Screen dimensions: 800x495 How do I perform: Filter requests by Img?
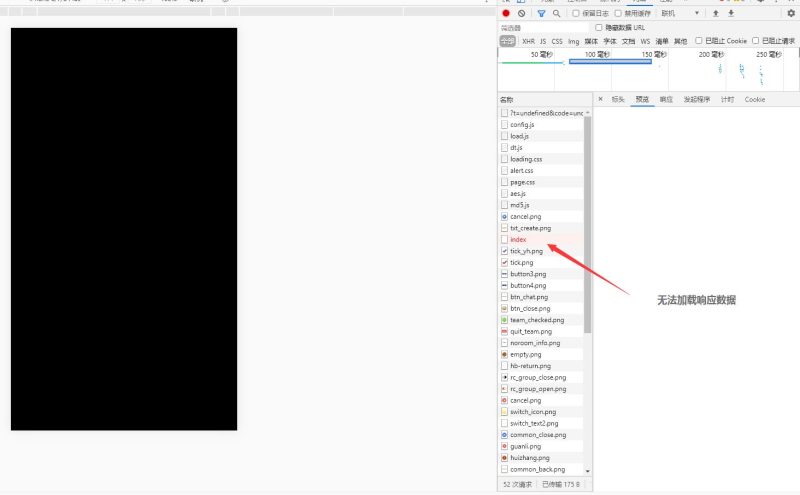[x=573, y=41]
